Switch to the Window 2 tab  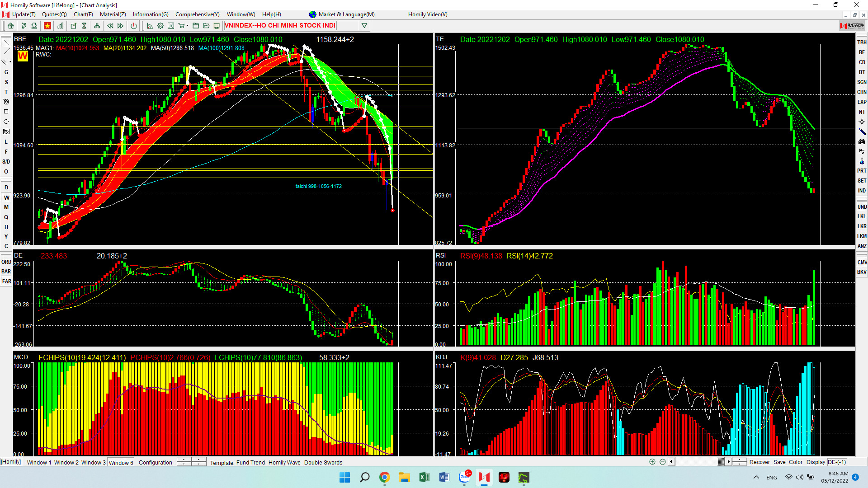(x=66, y=462)
